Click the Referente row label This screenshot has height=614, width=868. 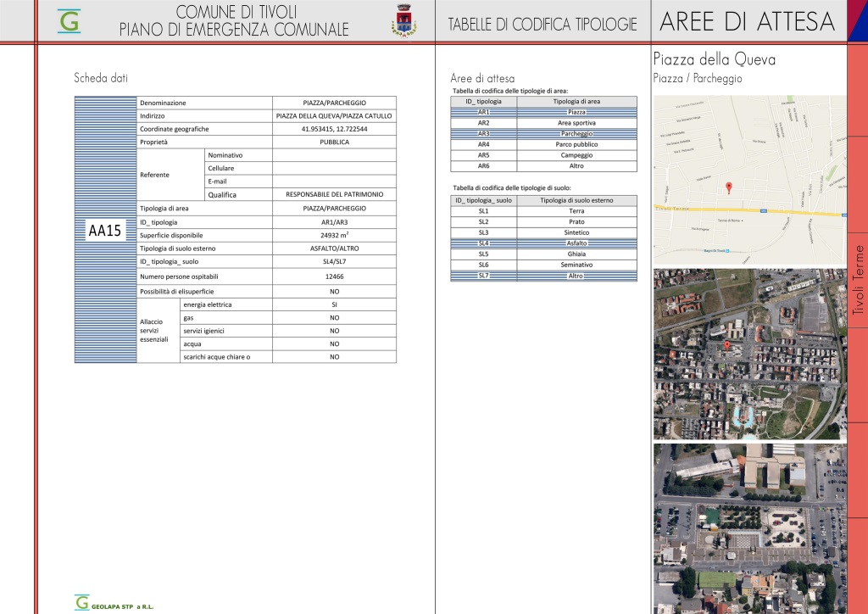[154, 175]
